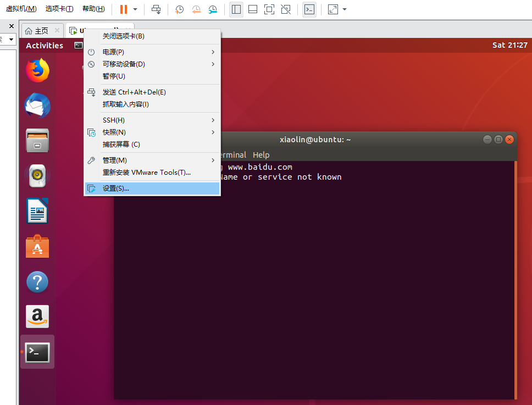
Task: Choose 抓取输入内容(I) menu entry
Action: [x=152, y=104]
